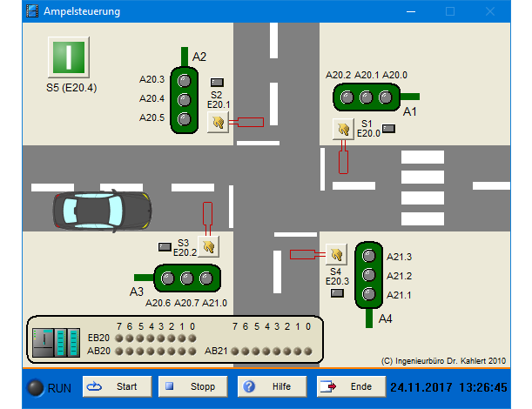The width and height of the screenshot is (532, 409).
Task: Click the A21.2 lamp of light A4
Action: pos(369,275)
